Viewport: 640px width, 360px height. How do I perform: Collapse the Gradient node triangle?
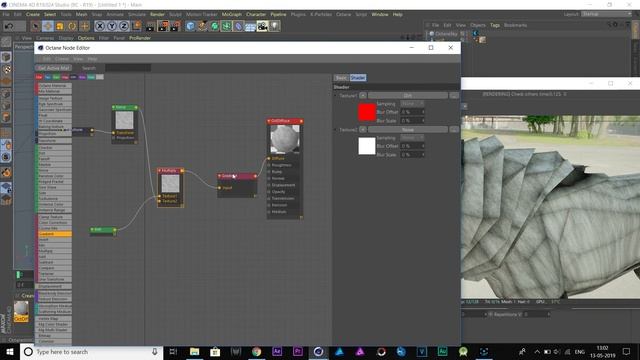pyautogui.click(x=220, y=176)
